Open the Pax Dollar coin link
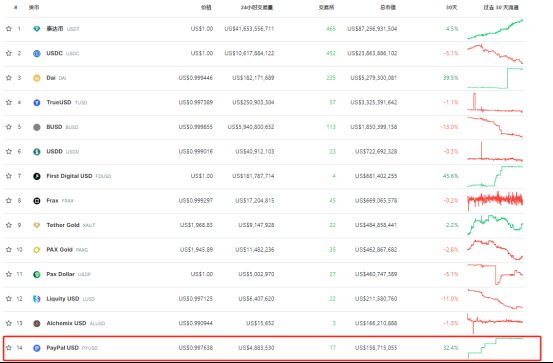The image size is (553, 363). pos(60,274)
